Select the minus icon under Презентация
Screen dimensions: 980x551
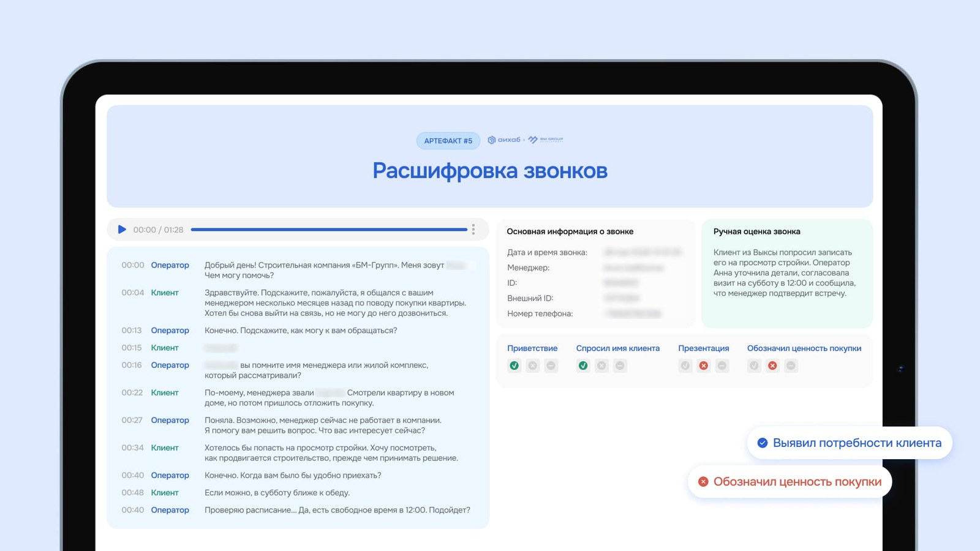click(x=722, y=365)
